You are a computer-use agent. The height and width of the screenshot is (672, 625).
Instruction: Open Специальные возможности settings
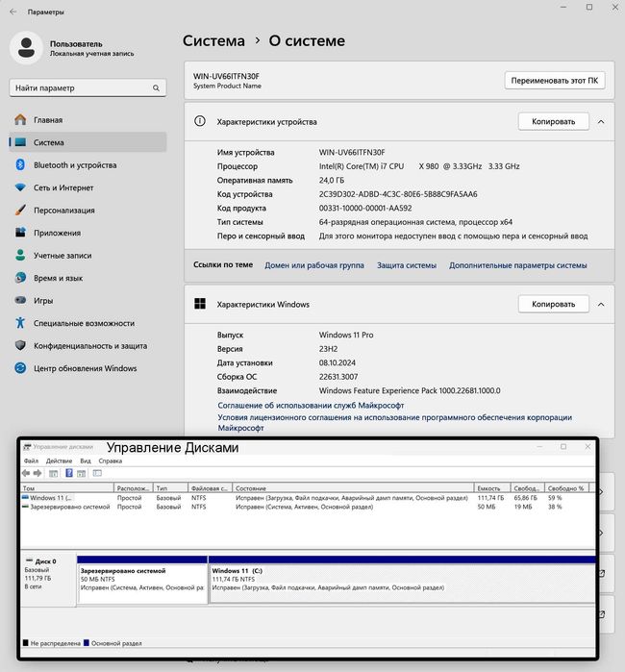click(x=87, y=323)
